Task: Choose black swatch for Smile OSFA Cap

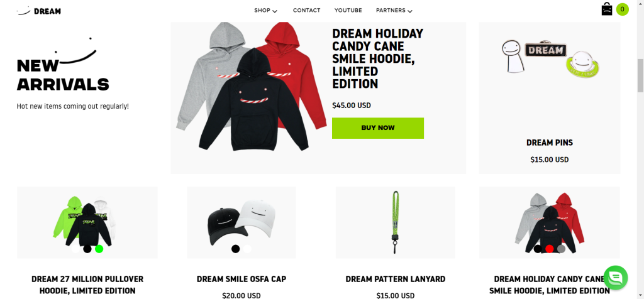Action: point(235,249)
